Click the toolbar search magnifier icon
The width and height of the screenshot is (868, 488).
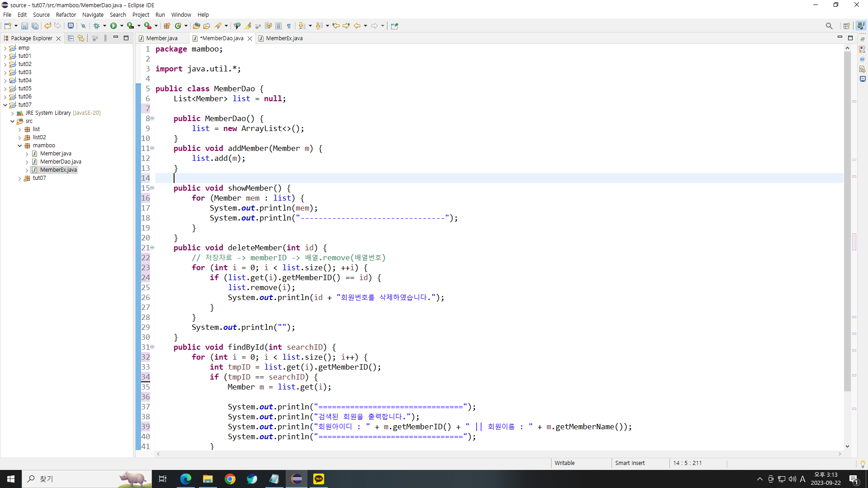829,26
